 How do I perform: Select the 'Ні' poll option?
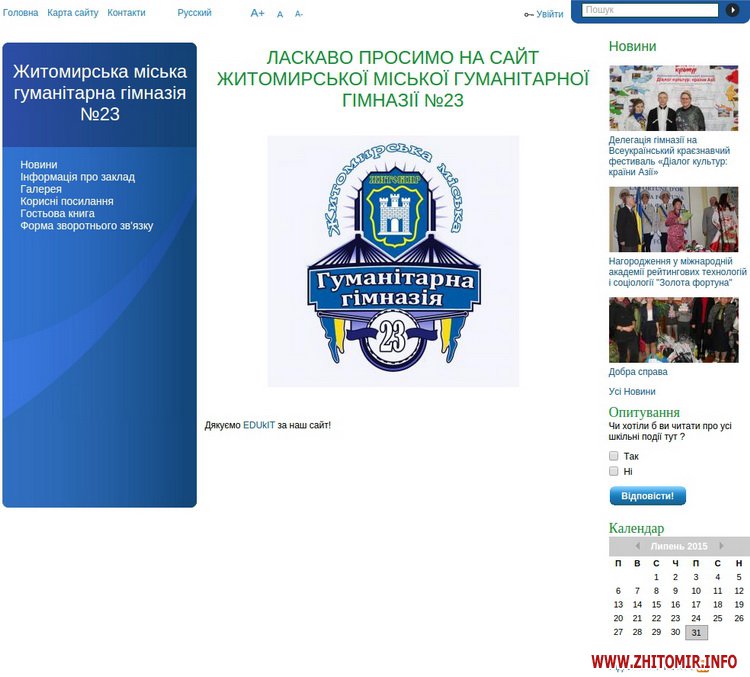(614, 471)
